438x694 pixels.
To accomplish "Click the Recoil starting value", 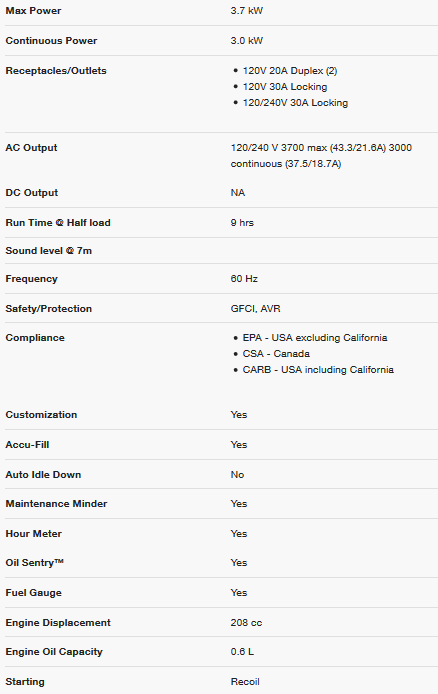I will tap(245, 682).
